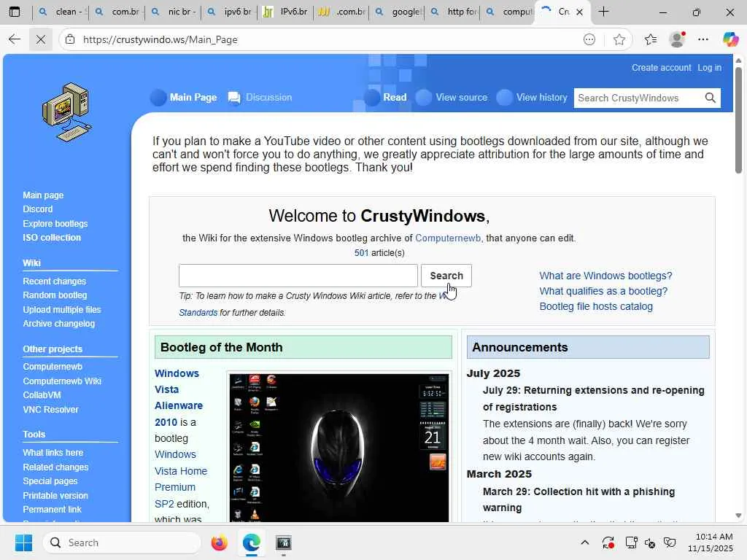Click the Create account link
The width and height of the screenshot is (747, 560).
click(661, 68)
